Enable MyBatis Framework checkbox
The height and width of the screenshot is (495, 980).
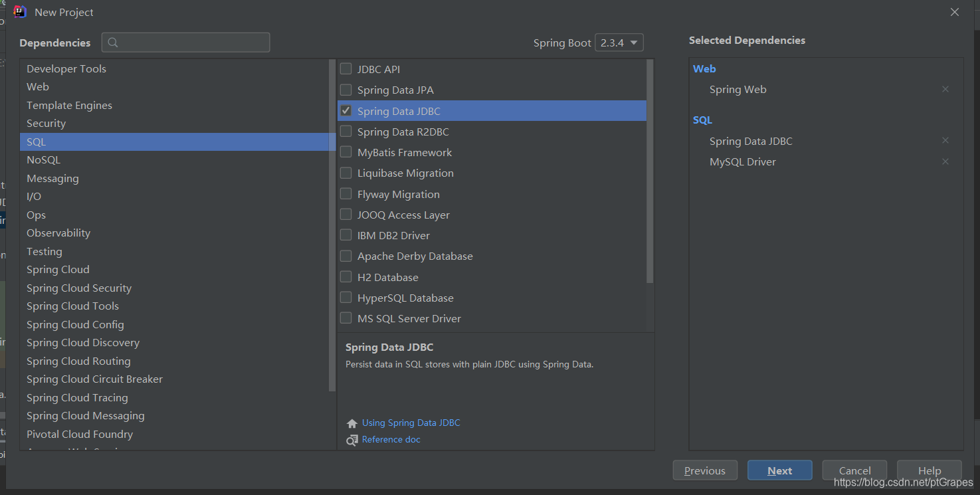345,152
